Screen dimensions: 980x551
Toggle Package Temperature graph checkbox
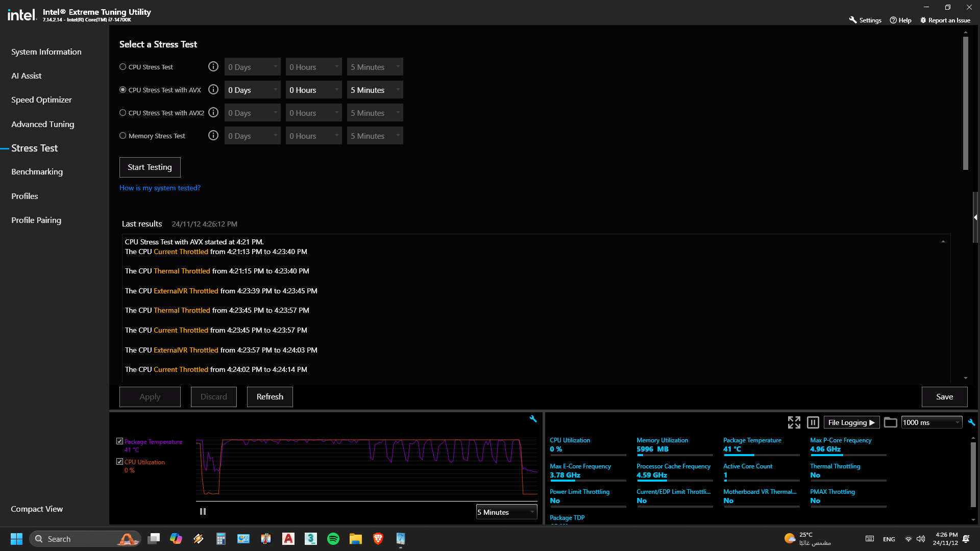(x=119, y=441)
